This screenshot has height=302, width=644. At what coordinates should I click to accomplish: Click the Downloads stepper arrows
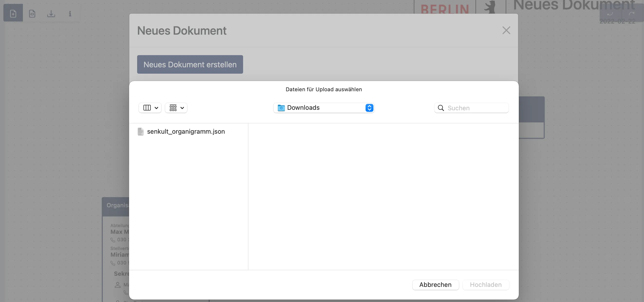point(369,108)
